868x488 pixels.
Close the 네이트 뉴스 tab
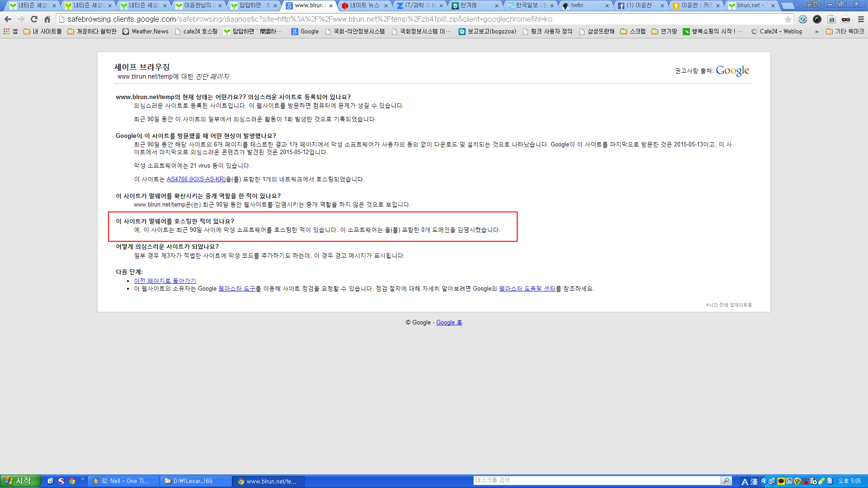pyautogui.click(x=386, y=6)
